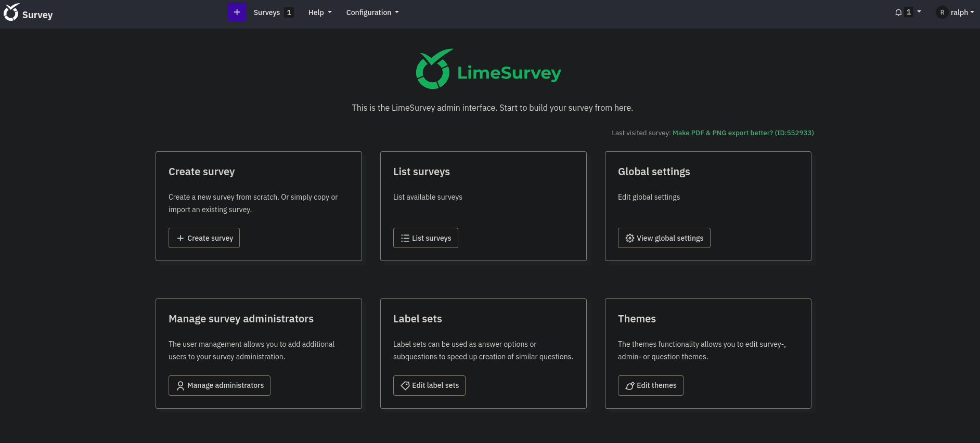980x443 pixels.
Task: Click the notification count badge
Action: (x=909, y=12)
